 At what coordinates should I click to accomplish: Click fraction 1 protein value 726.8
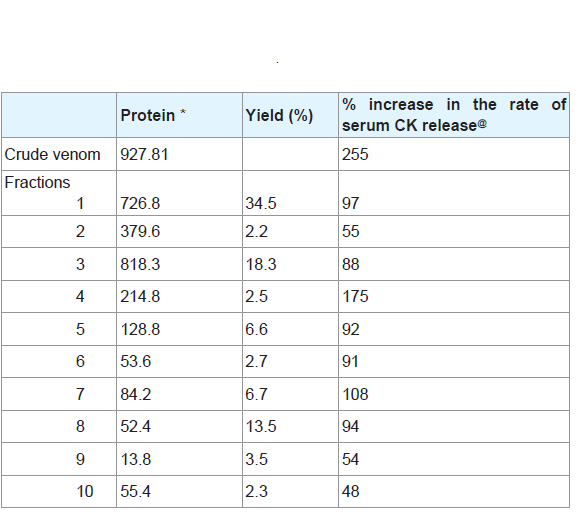pyautogui.click(x=140, y=204)
